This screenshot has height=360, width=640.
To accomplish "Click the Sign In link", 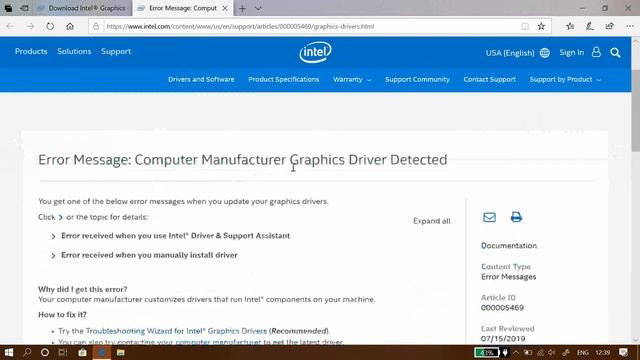I will coord(571,53).
